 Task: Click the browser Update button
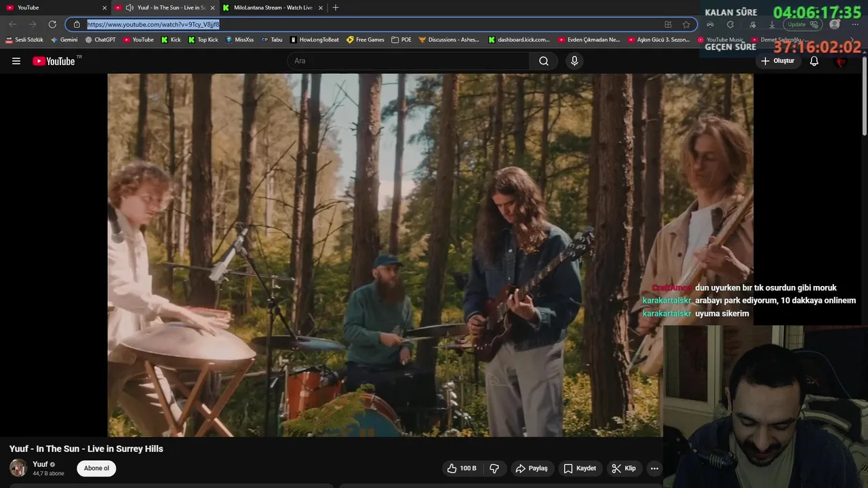[x=804, y=24]
